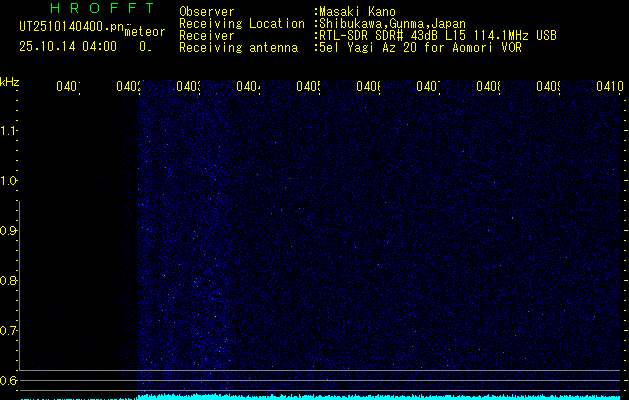
Task: Select the 5el Yagi antenna description
Action: pos(420,48)
